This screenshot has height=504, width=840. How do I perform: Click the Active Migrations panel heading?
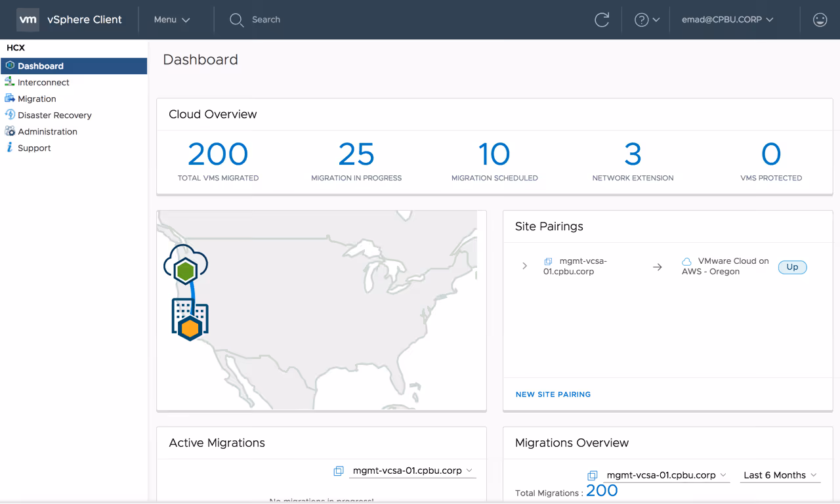pos(217,443)
